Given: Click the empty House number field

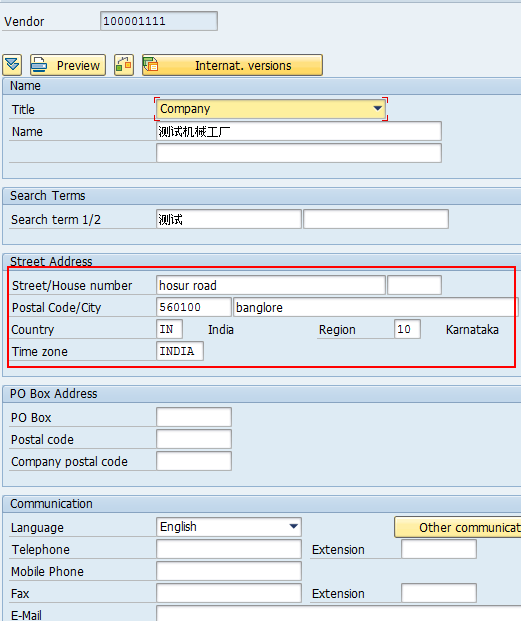Looking at the screenshot, I should pos(414,285).
